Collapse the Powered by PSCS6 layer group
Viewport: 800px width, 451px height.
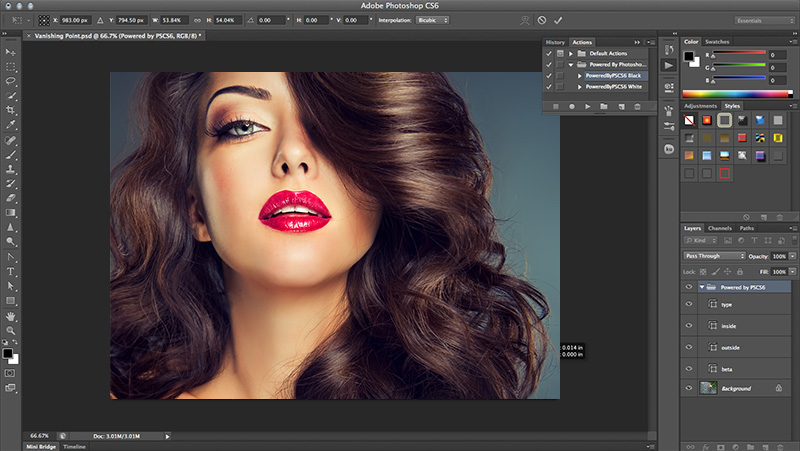702,287
